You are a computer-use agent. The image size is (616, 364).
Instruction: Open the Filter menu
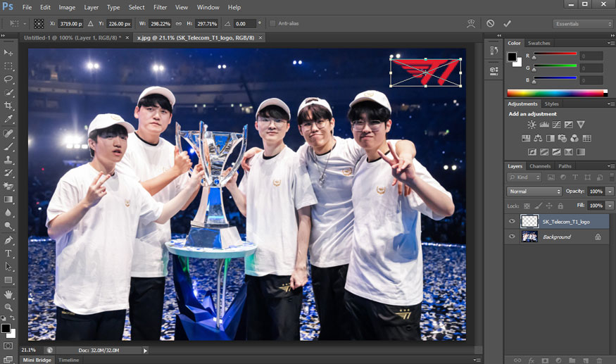[160, 7]
